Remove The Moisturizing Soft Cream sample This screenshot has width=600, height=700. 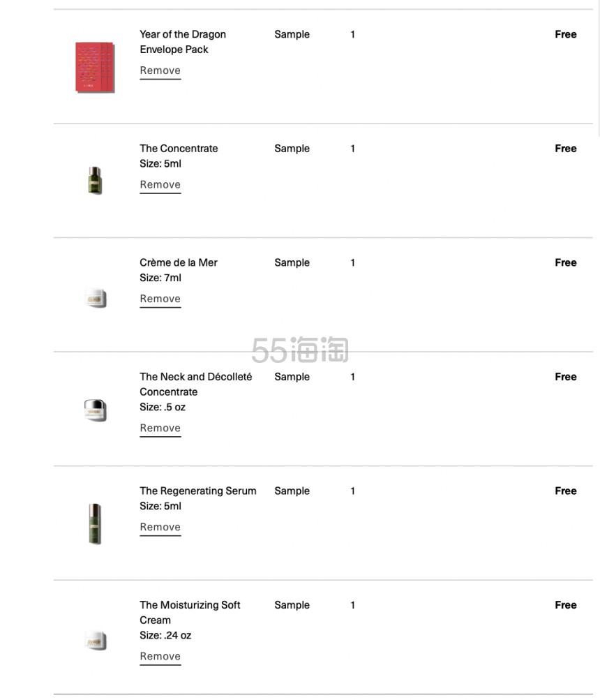(x=160, y=657)
